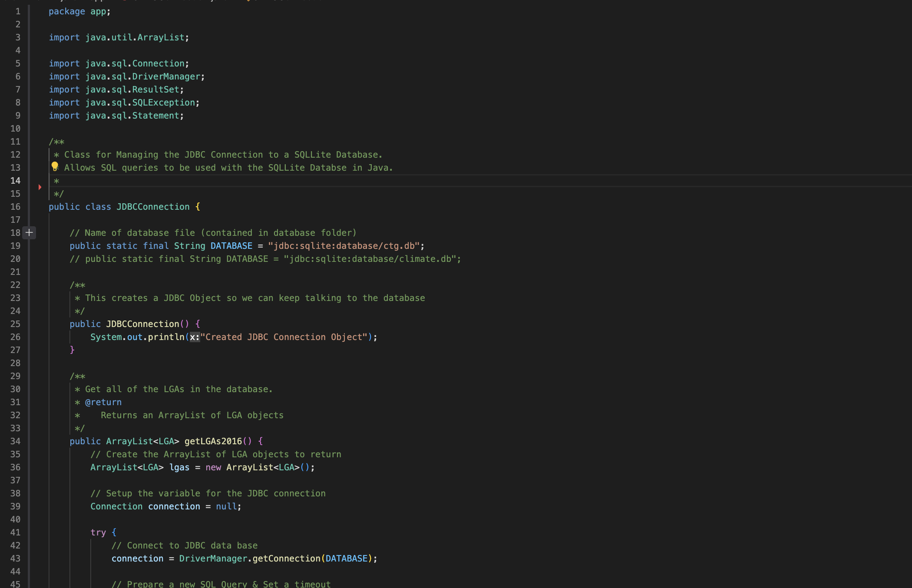This screenshot has width=912, height=588.
Task: Click the word 'package' on line 1
Action: coord(66,11)
